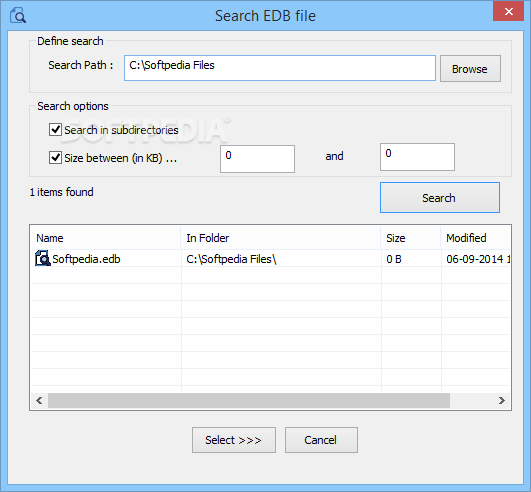Click the horizontal scrollbar thumb
The height and width of the screenshot is (492, 531).
tap(249, 401)
